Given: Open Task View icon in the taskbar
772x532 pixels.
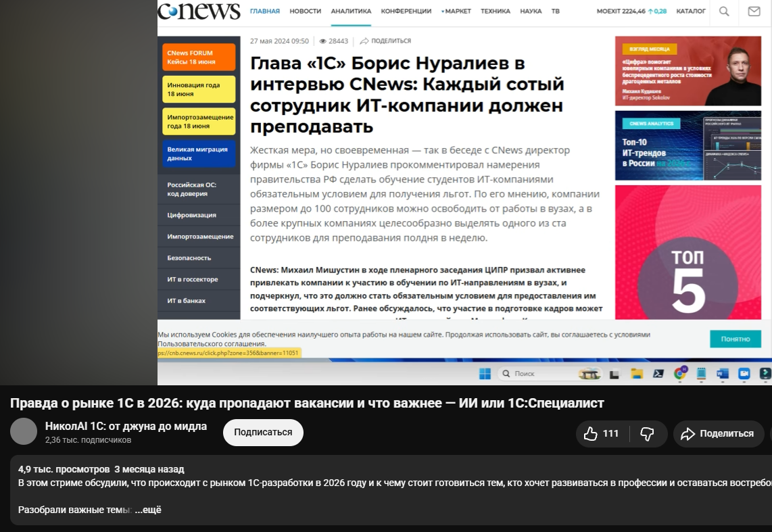Looking at the screenshot, I should coord(614,374).
